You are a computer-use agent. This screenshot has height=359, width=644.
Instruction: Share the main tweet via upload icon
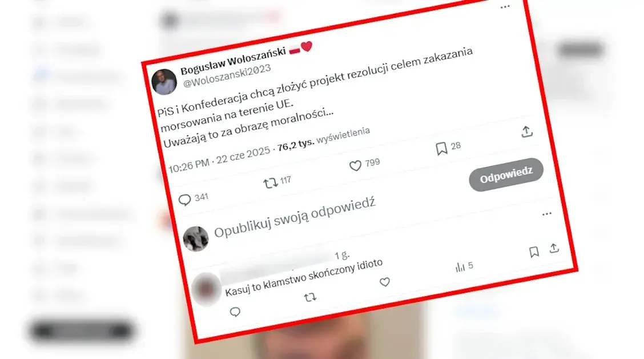pyautogui.click(x=527, y=131)
